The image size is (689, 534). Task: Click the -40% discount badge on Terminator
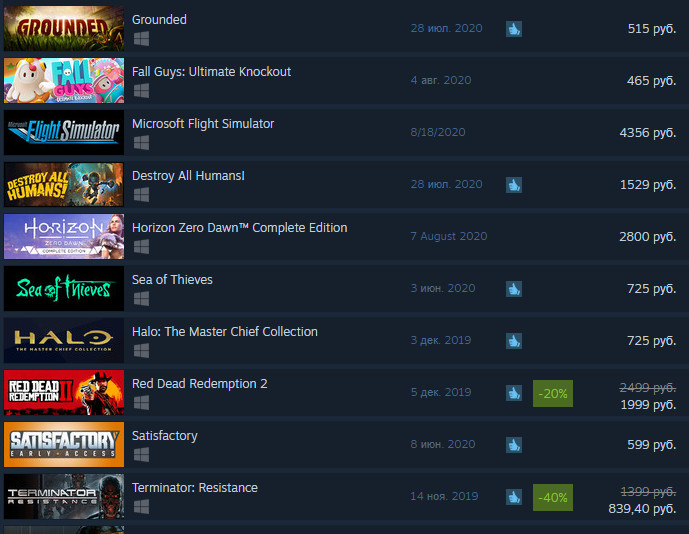coord(553,498)
